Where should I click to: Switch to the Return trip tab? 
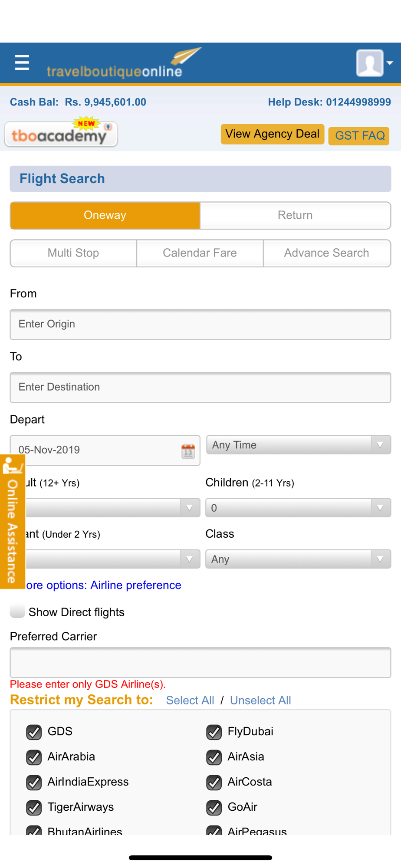pos(295,215)
